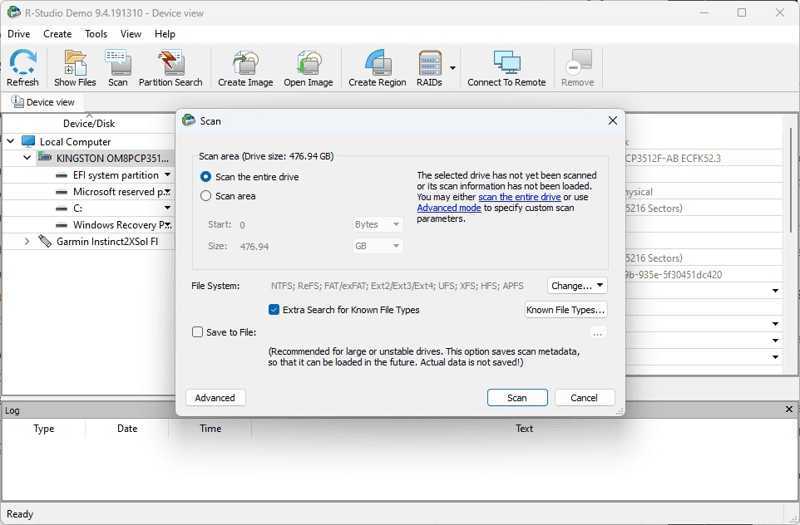
Task: Click the Log Time column header
Action: pyautogui.click(x=210, y=429)
